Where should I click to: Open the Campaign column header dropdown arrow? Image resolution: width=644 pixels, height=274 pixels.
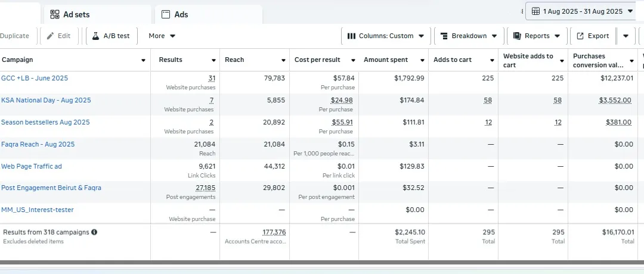(x=143, y=60)
